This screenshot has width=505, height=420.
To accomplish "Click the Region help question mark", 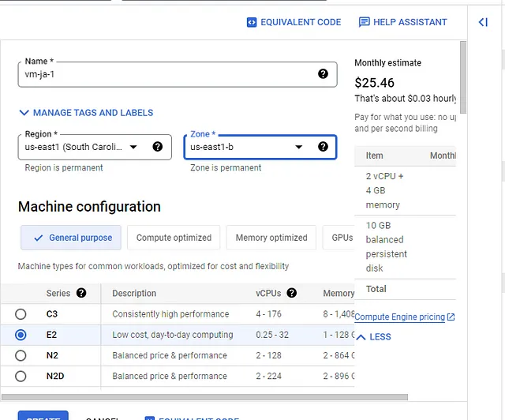I will (x=158, y=147).
